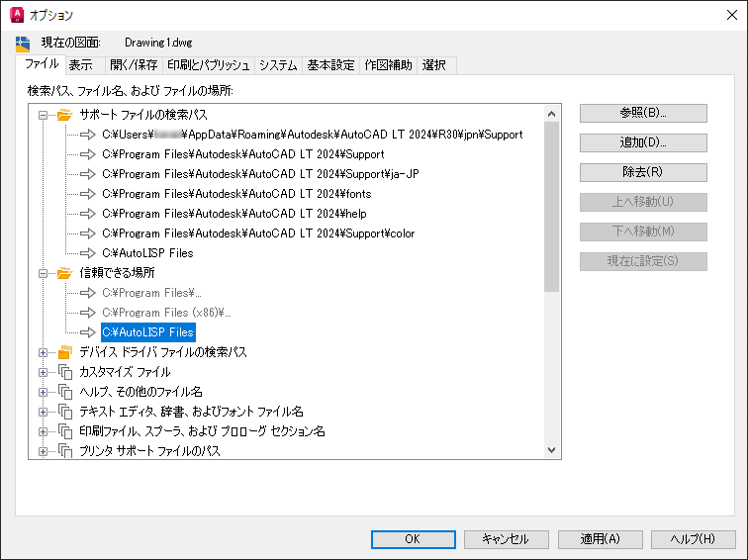The width and height of the screenshot is (748, 560).
Task: Click the open folder icon for サポート ファイルの検索パス
Action: (64, 115)
